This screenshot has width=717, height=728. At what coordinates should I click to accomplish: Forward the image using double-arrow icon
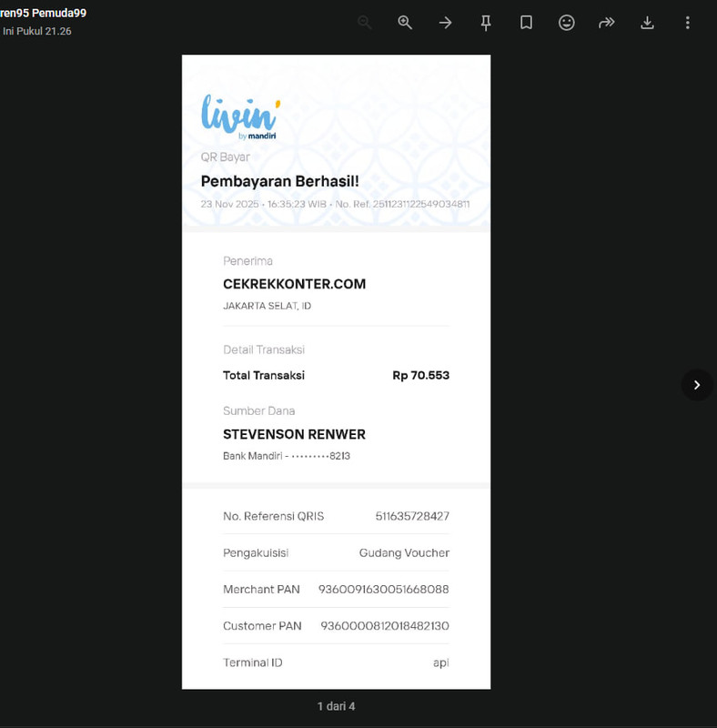pos(607,22)
